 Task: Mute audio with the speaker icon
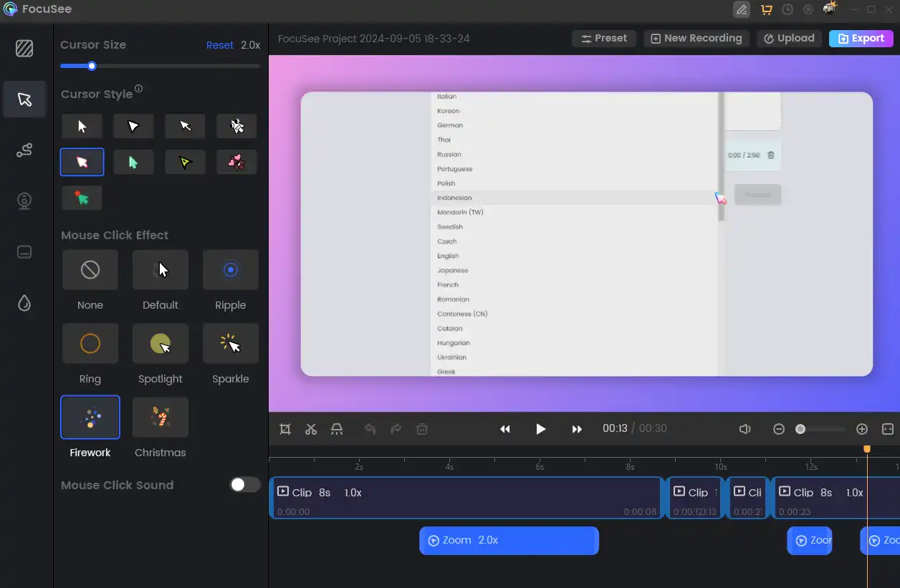[745, 429]
